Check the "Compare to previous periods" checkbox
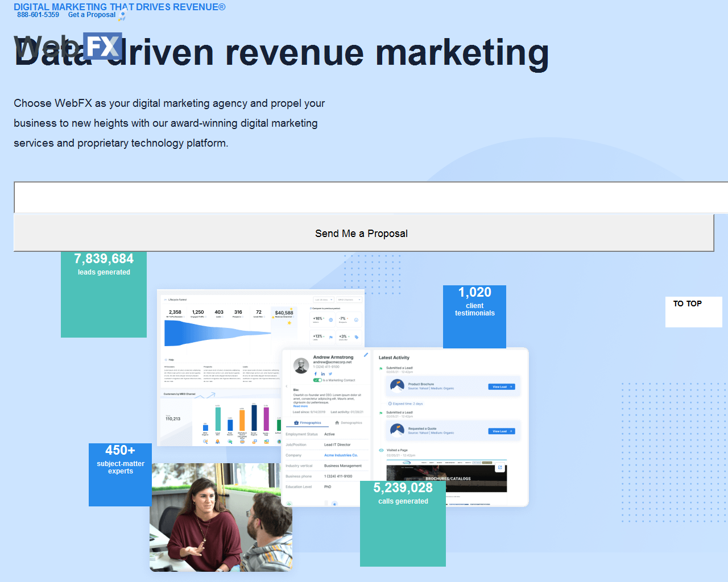 pos(311,308)
